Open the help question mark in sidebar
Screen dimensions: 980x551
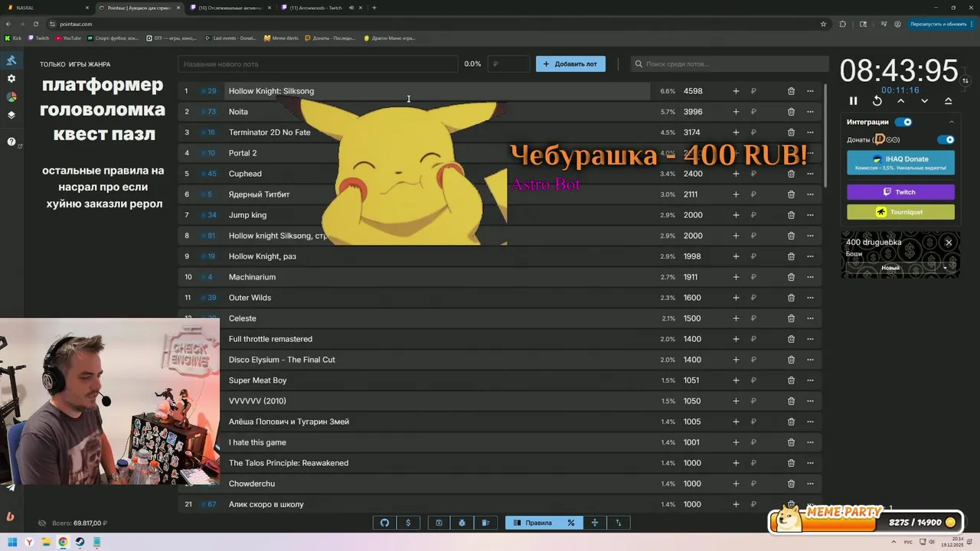[x=11, y=142]
